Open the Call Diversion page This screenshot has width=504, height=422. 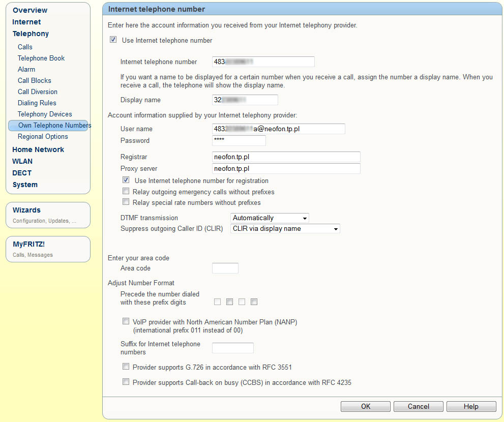(x=38, y=92)
